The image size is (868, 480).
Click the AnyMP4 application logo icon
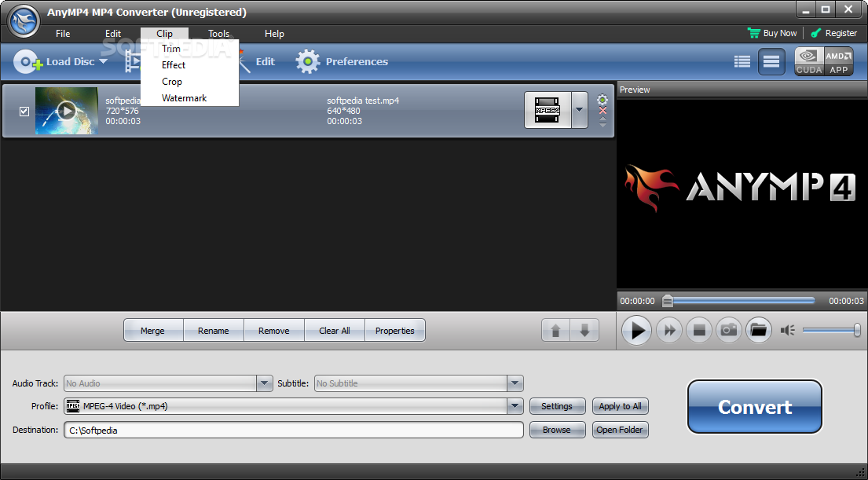[24, 21]
